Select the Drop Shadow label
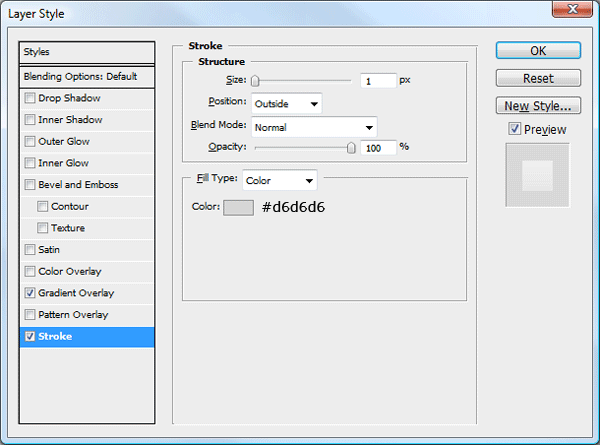The height and width of the screenshot is (445, 600). pos(69,98)
